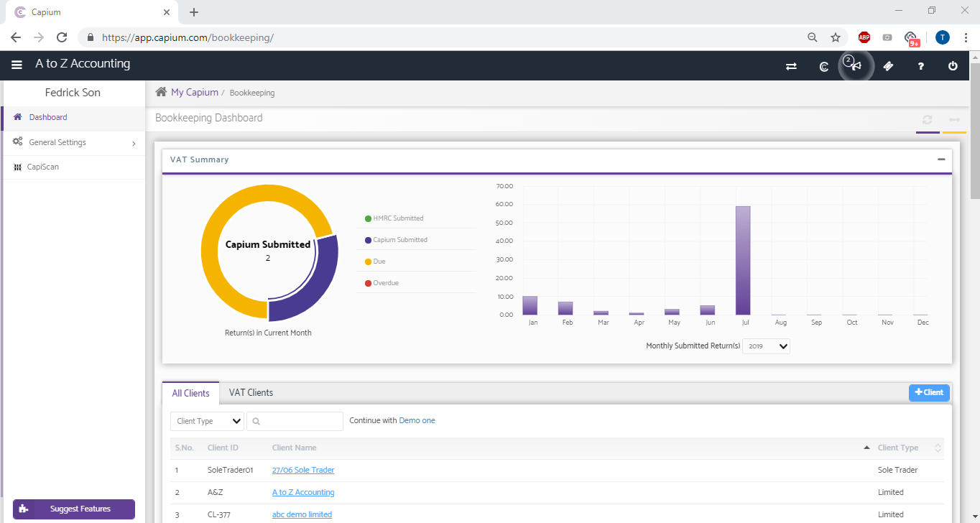
Task: Toggle the Overdue legend item
Action: (x=382, y=283)
